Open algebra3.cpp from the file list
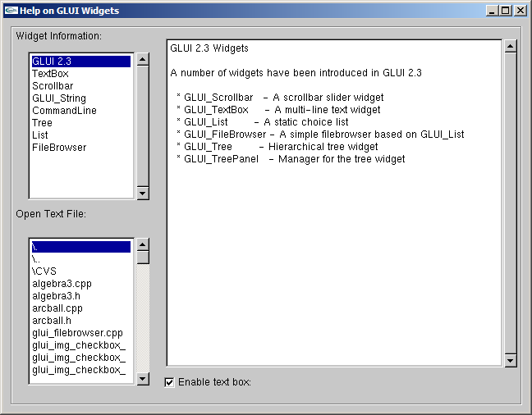The height and width of the screenshot is (415, 532). click(62, 284)
